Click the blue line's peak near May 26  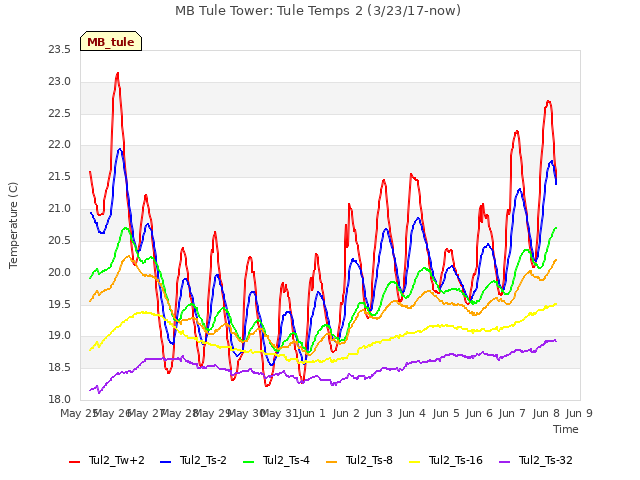click(x=120, y=149)
